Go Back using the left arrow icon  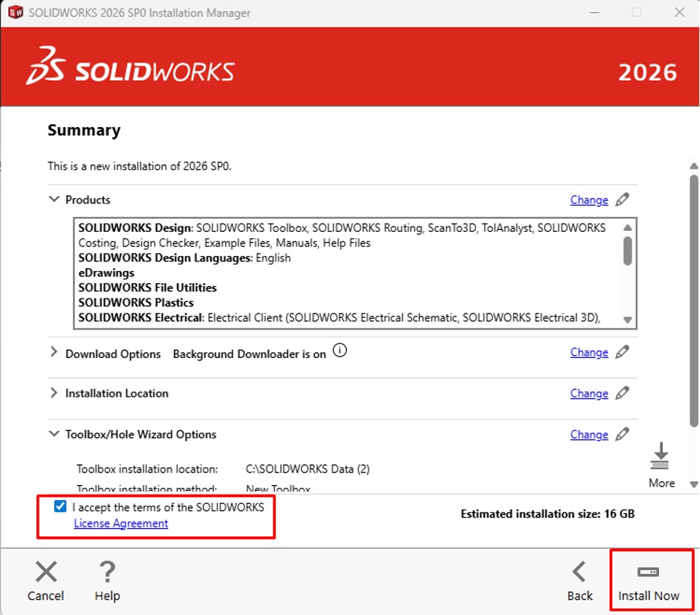[x=580, y=572]
